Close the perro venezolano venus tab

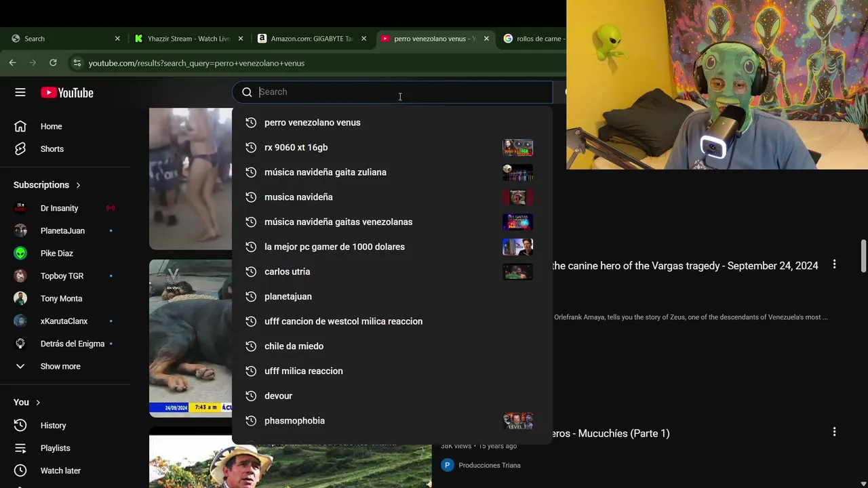click(x=486, y=39)
